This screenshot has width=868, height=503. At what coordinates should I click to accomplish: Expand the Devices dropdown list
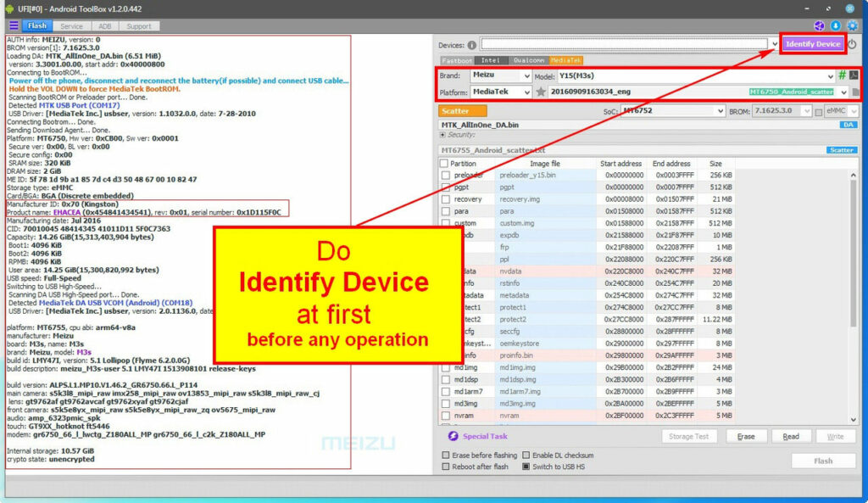pos(777,44)
